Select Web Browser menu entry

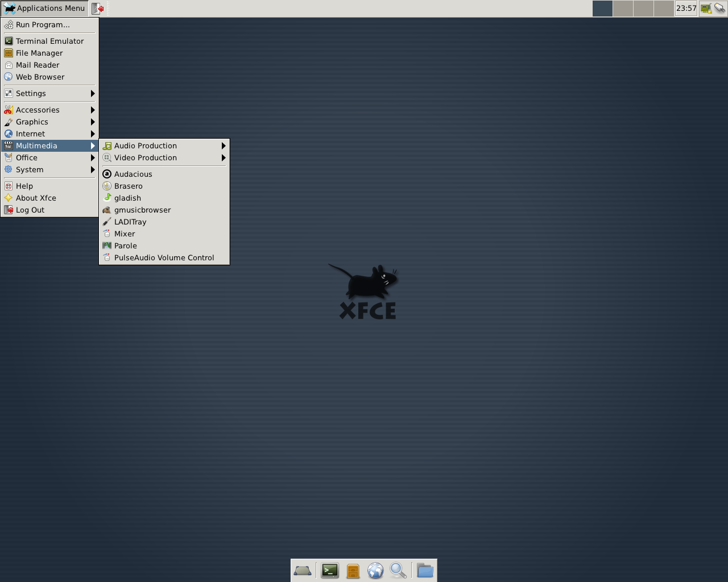[x=49, y=77]
